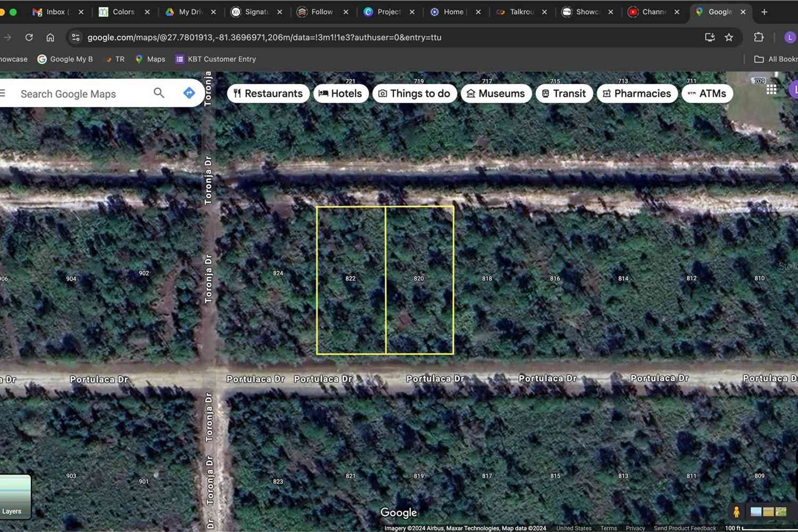Close the Colors tab
The height and width of the screenshot is (532, 798).
pyautogui.click(x=147, y=12)
